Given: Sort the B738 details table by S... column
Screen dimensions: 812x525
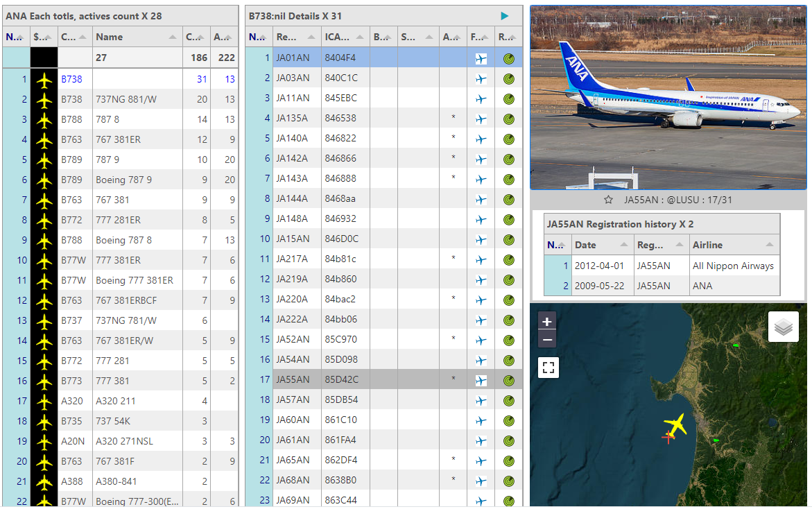Looking at the screenshot, I should pos(418,37).
